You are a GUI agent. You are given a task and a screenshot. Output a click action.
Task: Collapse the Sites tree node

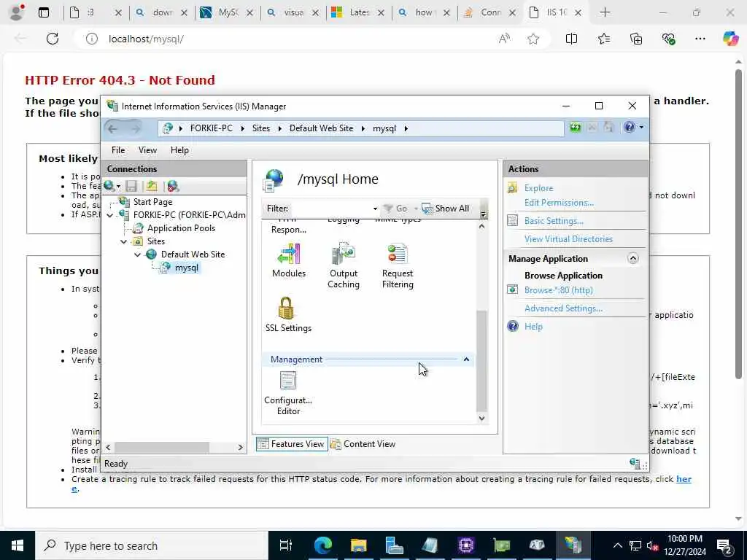click(x=124, y=241)
